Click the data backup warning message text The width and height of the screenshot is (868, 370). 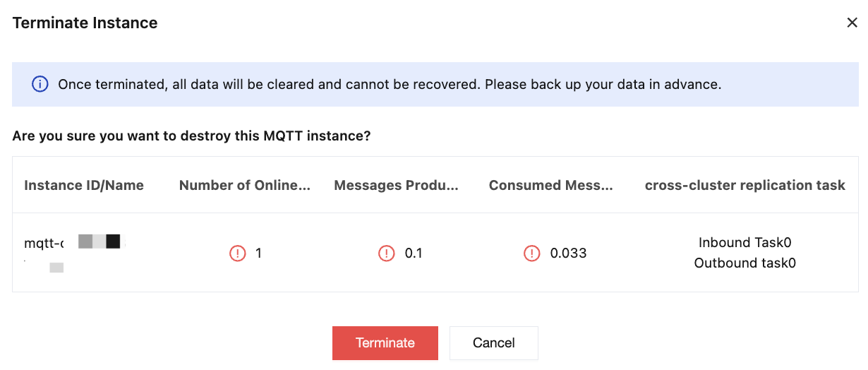pyautogui.click(x=389, y=85)
